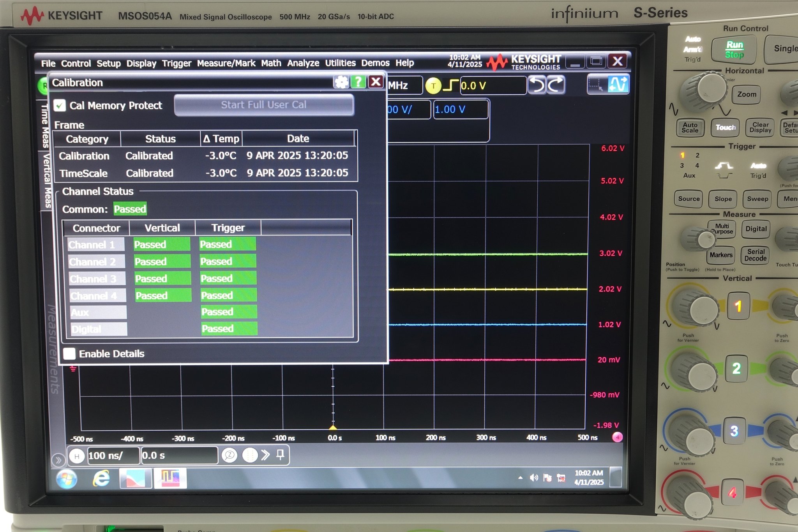Click Start Full User Cal button
798x532 pixels.
coord(264,105)
